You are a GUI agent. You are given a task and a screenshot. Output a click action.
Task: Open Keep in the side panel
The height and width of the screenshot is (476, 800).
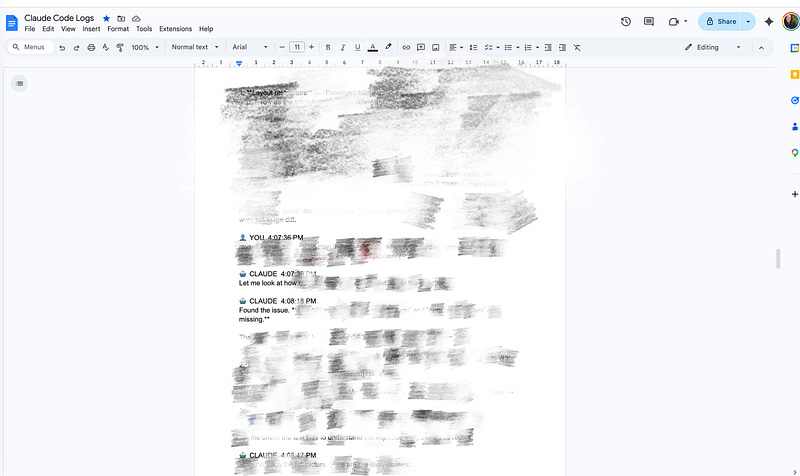coord(795,74)
